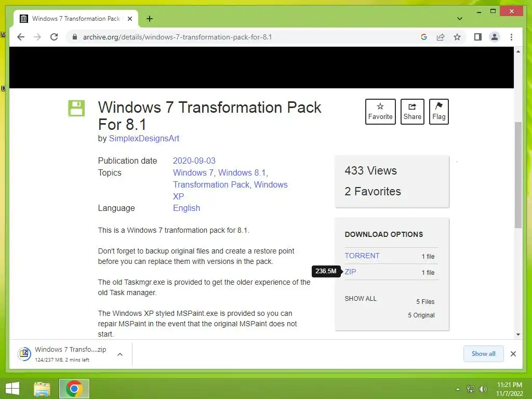
Task: Open the Google search icon in address bar
Action: click(x=424, y=37)
